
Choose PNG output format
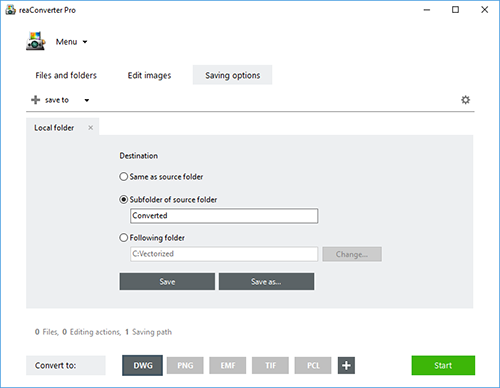[x=185, y=365]
